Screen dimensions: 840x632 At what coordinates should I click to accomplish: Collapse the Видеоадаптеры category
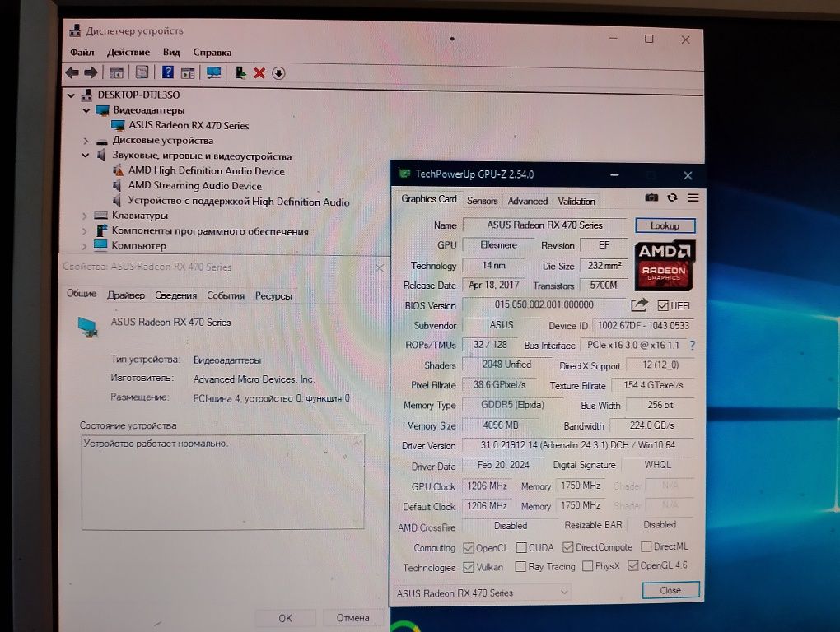click(x=86, y=109)
